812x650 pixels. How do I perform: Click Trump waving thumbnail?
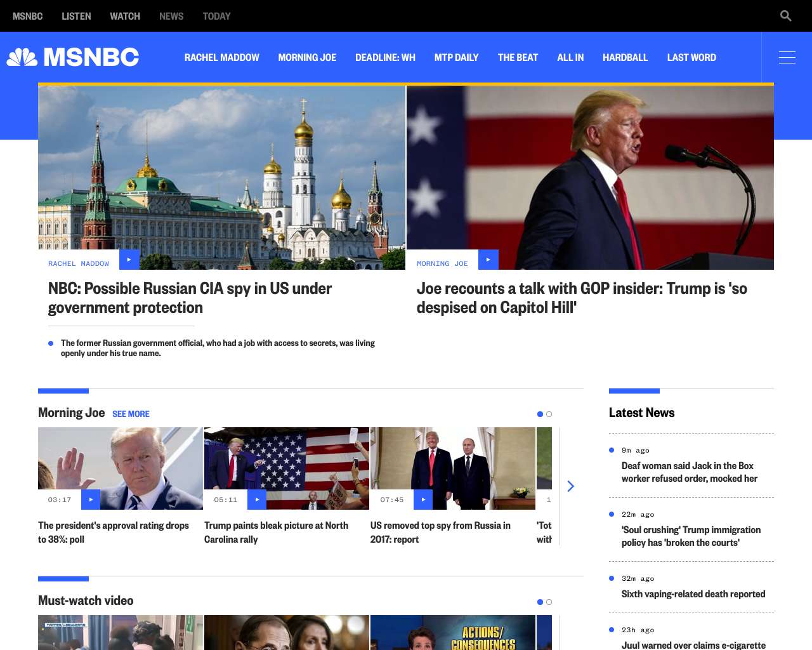click(121, 468)
